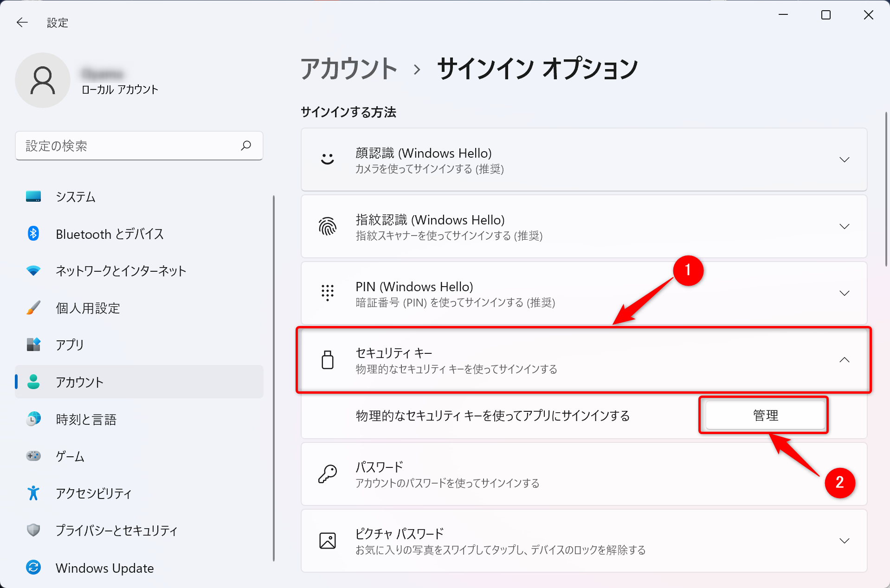Expand 指紋認識 (Windows Hello) chevron

(845, 226)
